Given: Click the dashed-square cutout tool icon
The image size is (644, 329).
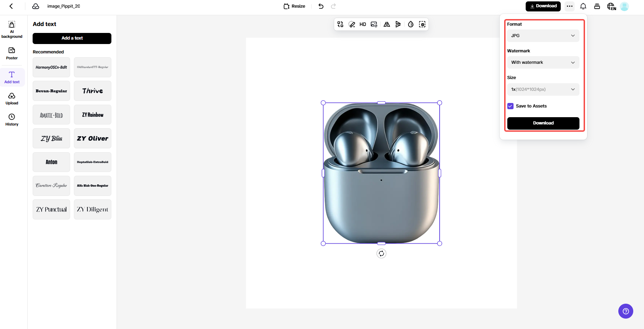Looking at the screenshot, I should 422,24.
